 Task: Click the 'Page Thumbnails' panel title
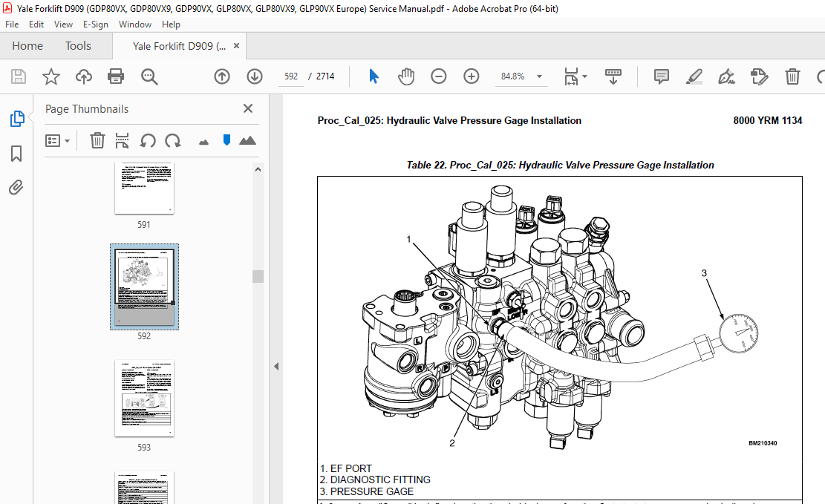pyautogui.click(x=87, y=109)
